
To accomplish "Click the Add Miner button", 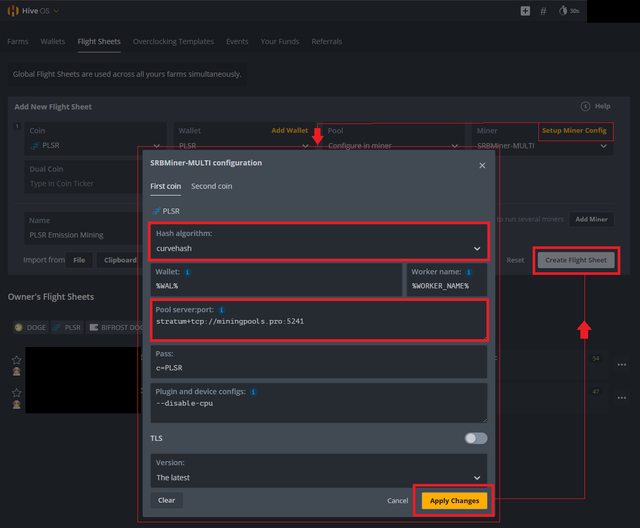I will point(591,220).
